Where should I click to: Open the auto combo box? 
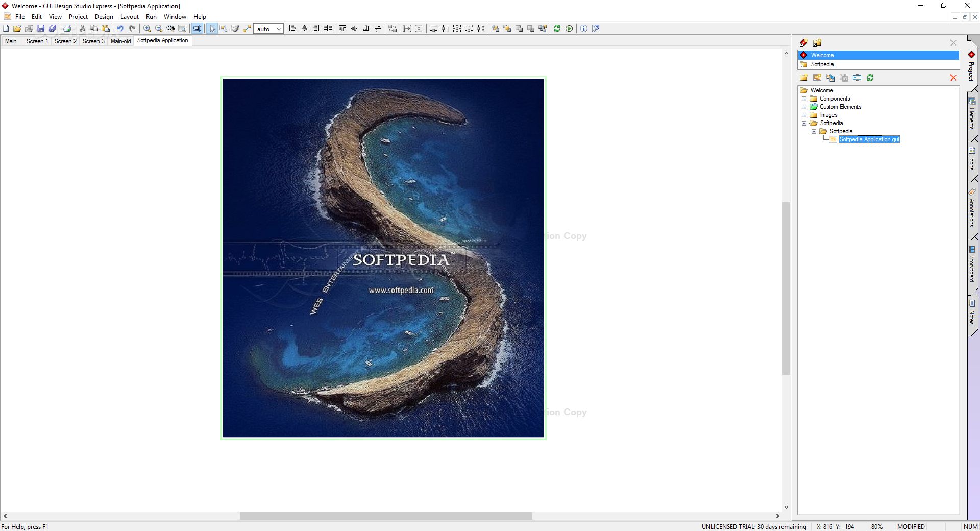click(269, 29)
